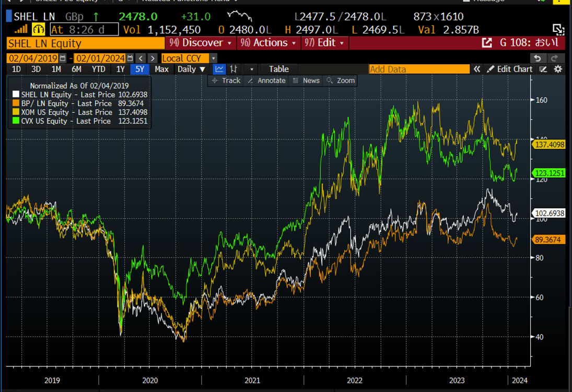
Task: Open chart settings gear icon
Action: click(x=558, y=69)
